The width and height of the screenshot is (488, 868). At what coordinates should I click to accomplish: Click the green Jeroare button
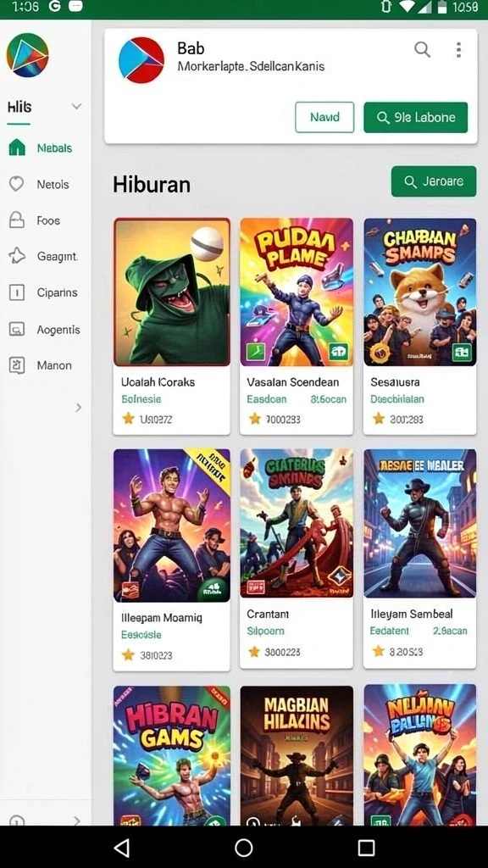pos(434,181)
